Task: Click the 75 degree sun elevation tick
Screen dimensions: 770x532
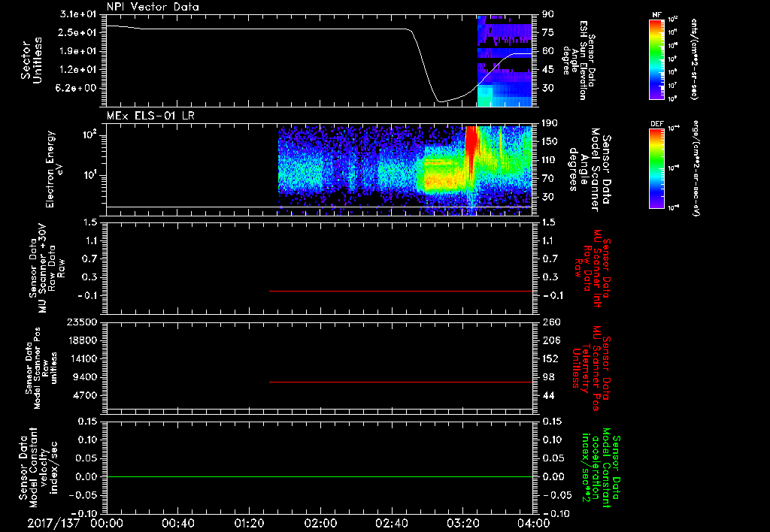Action: (x=548, y=32)
